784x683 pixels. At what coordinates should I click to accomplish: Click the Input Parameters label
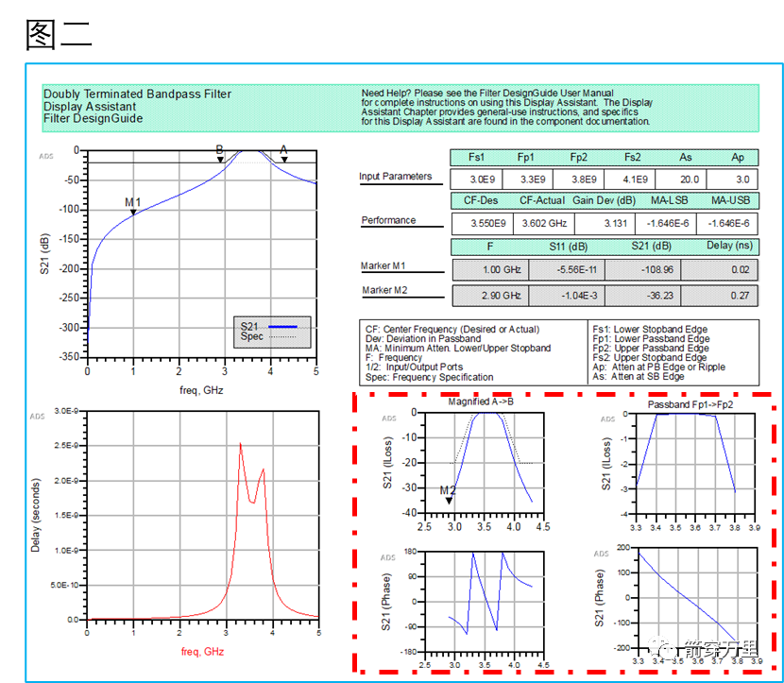395,177
